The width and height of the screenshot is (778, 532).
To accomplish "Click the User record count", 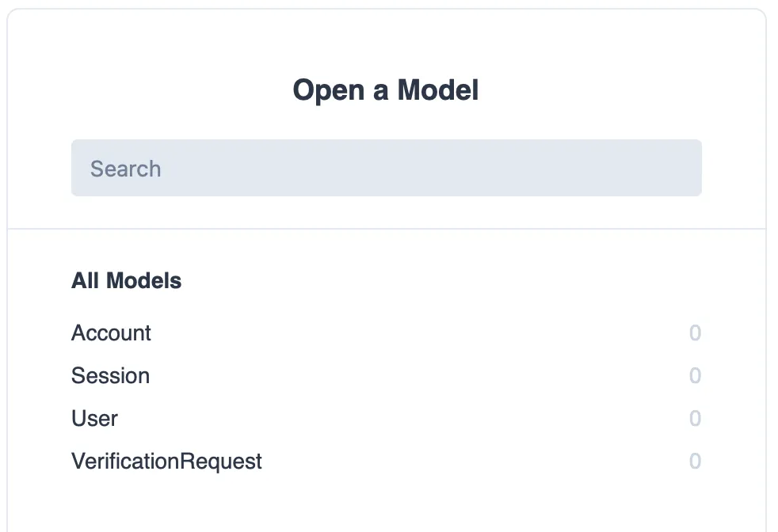I will point(695,418).
